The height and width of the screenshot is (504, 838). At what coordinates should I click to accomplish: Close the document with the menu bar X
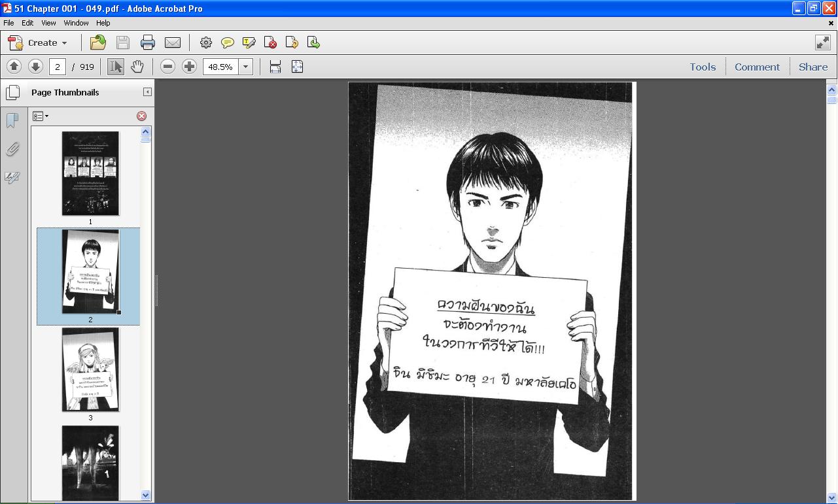click(831, 23)
